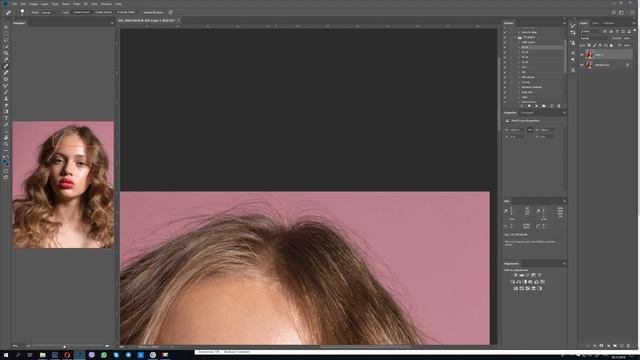
Task: Add a Black & White adjustment layer
Action: (x=524, y=282)
